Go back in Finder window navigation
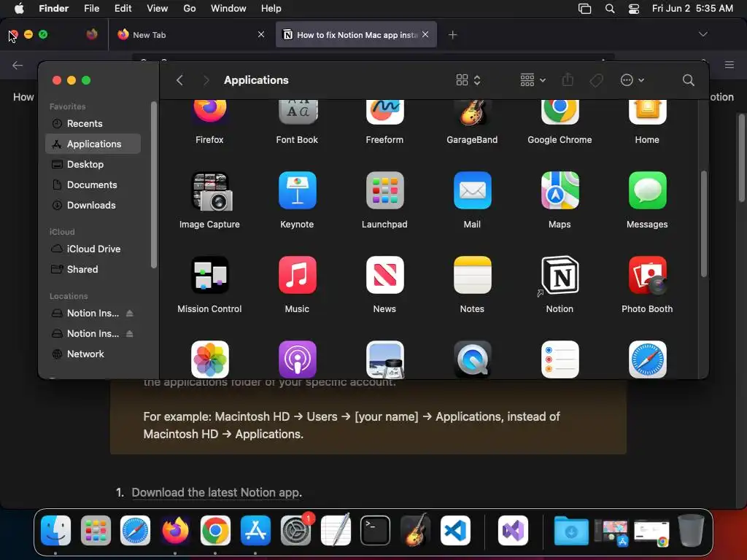 click(x=179, y=80)
